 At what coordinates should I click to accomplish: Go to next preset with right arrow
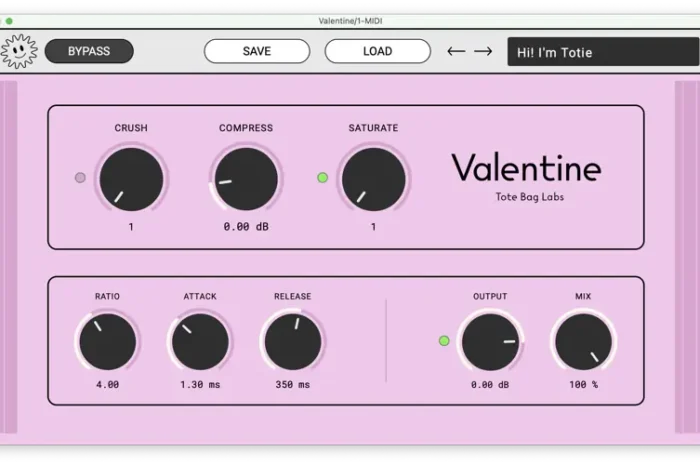[x=483, y=51]
